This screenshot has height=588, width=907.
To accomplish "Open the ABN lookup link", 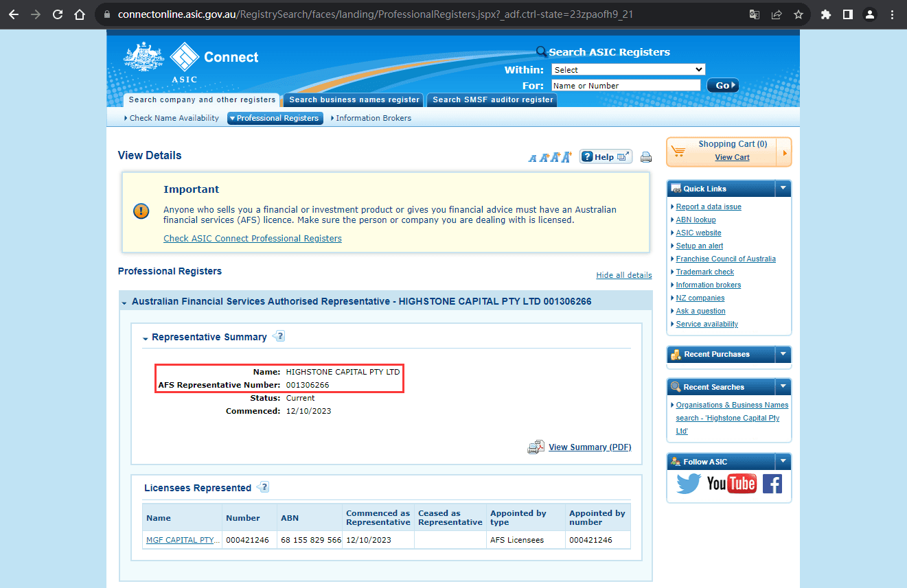I will tap(696, 220).
